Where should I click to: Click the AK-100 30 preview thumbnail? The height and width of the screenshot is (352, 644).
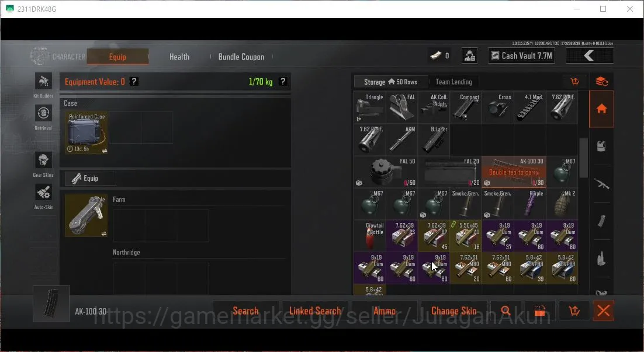(x=51, y=304)
